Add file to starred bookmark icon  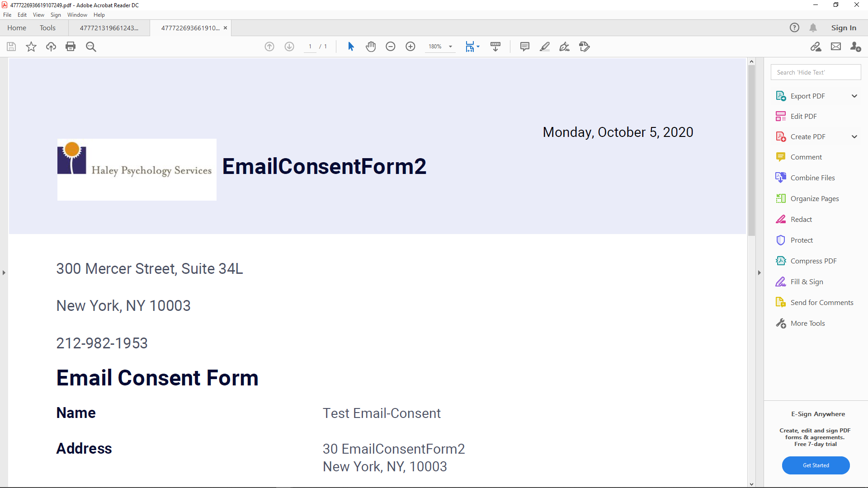coord(31,47)
